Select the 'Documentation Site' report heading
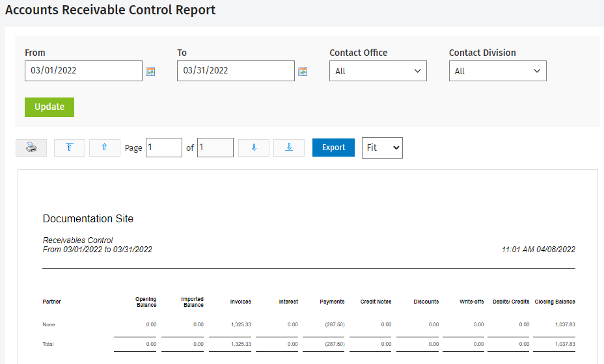604x364 pixels. pos(89,218)
